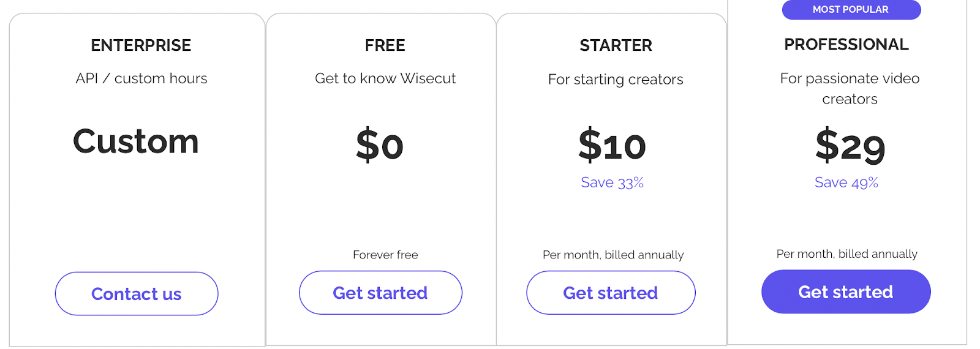The width and height of the screenshot is (980, 349).
Task: Click the Starter plan heading
Action: coord(616,45)
